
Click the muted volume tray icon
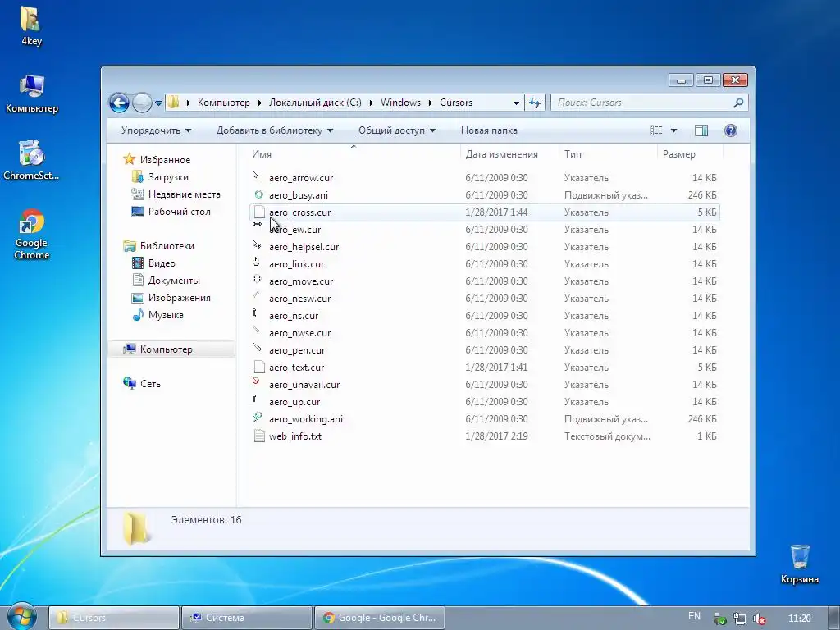coord(759,619)
